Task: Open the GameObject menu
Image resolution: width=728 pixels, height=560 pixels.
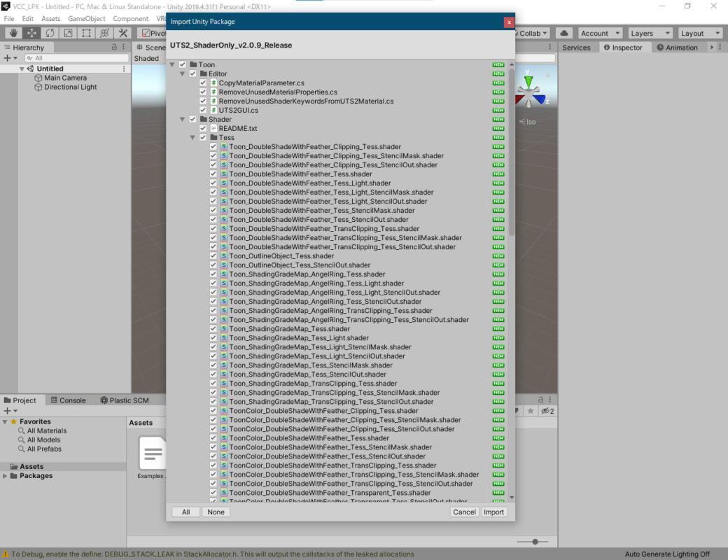Action: click(x=86, y=19)
